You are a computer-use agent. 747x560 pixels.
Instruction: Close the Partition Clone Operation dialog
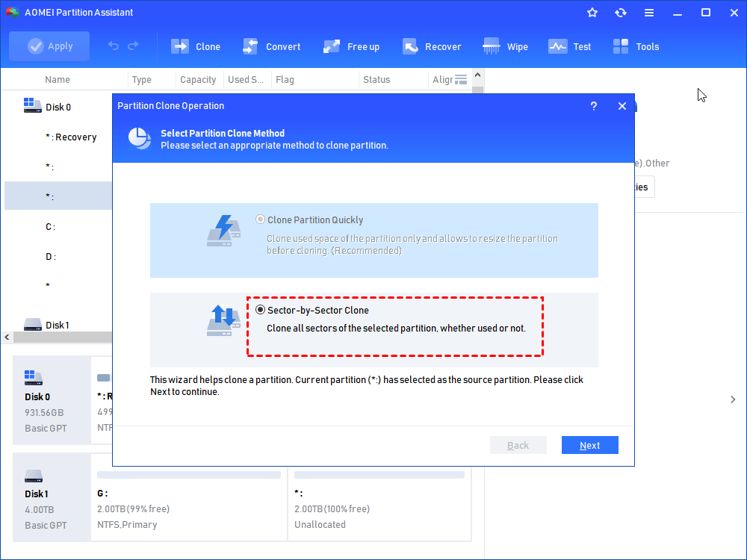click(x=622, y=106)
